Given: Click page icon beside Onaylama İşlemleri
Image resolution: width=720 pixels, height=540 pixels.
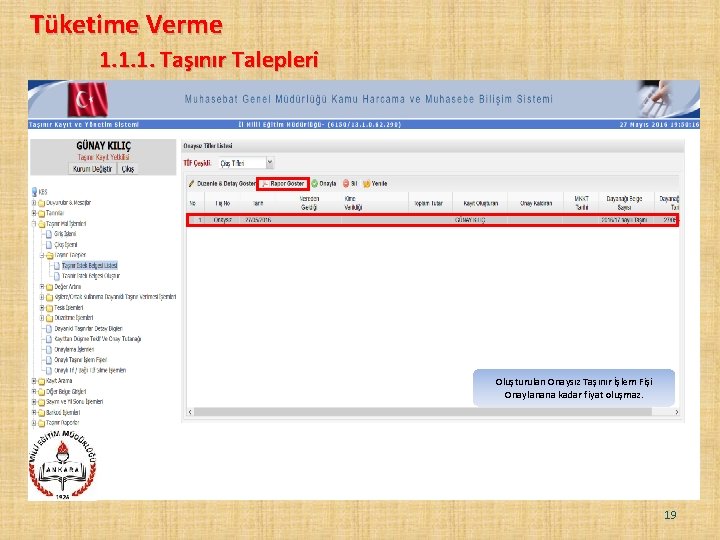Looking at the screenshot, I should pyautogui.click(x=49, y=349).
